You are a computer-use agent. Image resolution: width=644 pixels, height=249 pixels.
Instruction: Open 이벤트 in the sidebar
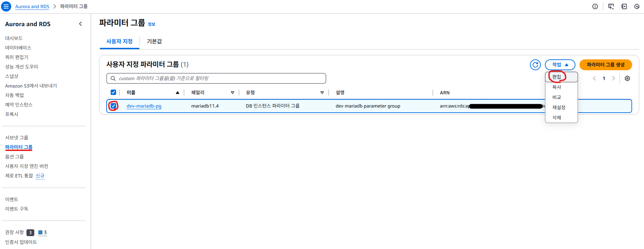(x=12, y=199)
